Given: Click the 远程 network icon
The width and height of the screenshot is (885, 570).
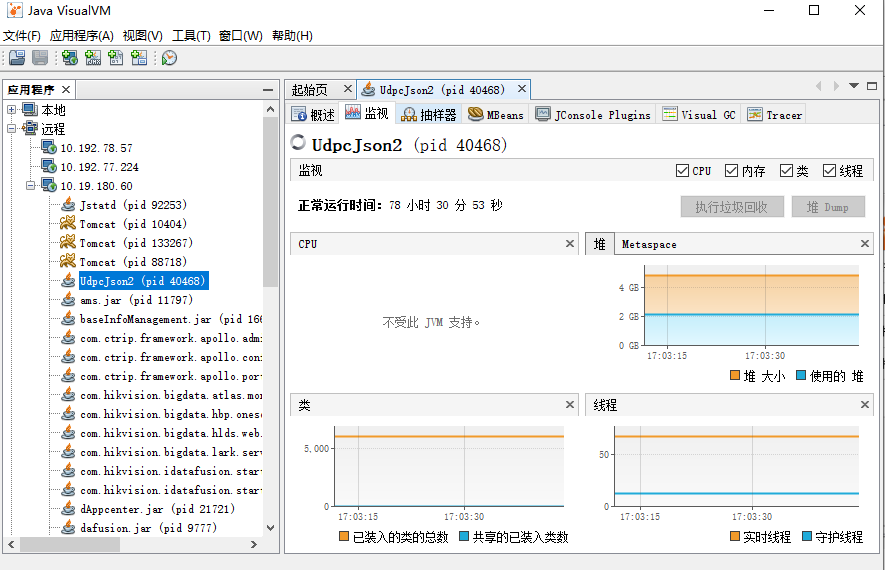Looking at the screenshot, I should click(30, 129).
